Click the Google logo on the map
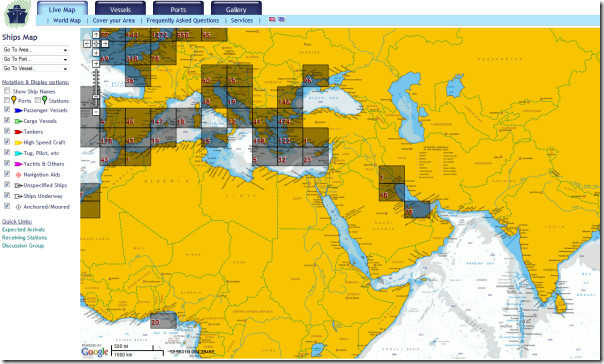604x364 pixels. click(x=95, y=352)
